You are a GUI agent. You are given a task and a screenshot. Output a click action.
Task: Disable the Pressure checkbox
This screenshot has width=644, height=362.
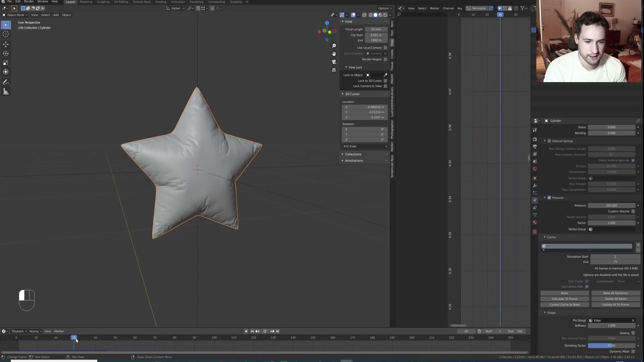point(549,198)
